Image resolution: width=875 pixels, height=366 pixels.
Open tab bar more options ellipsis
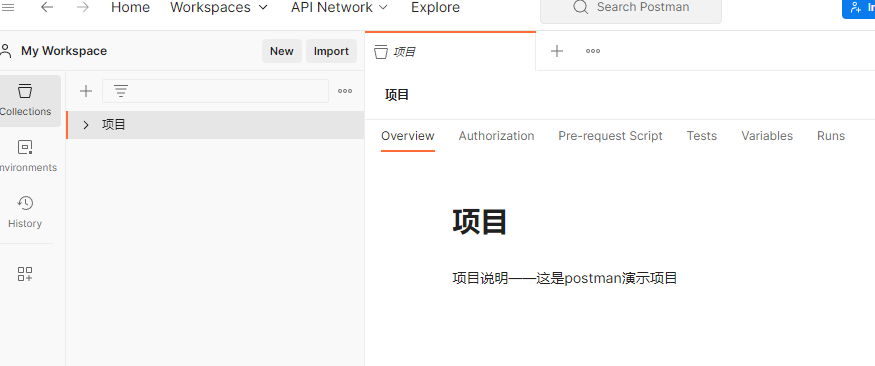point(593,51)
